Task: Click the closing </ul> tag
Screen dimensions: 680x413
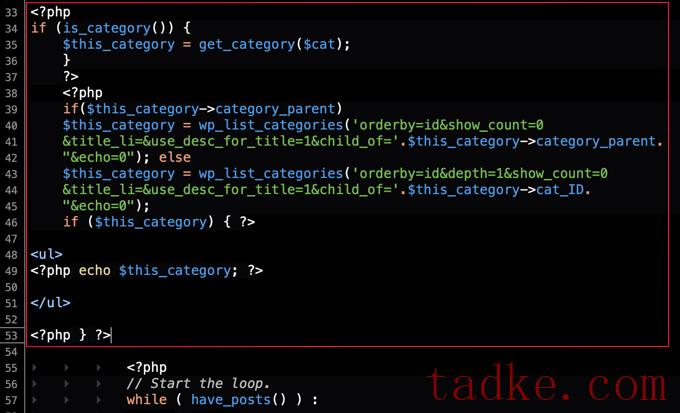Action: click(x=50, y=303)
